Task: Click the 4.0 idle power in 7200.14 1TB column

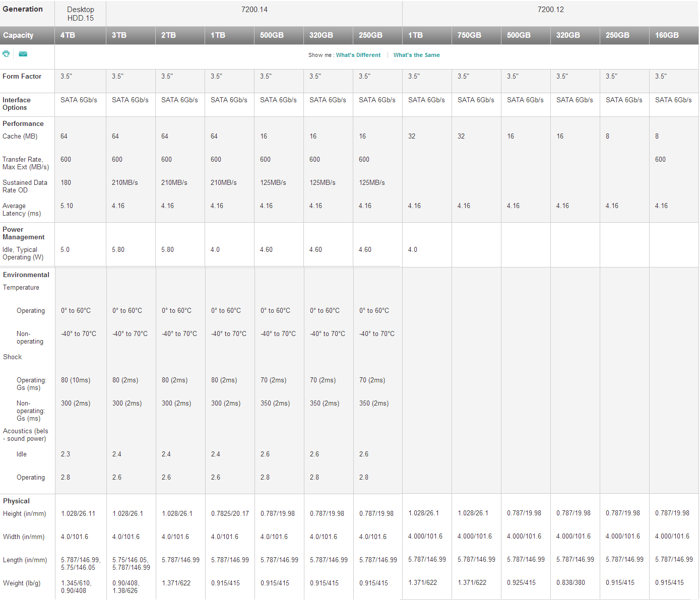Action: 215,249
